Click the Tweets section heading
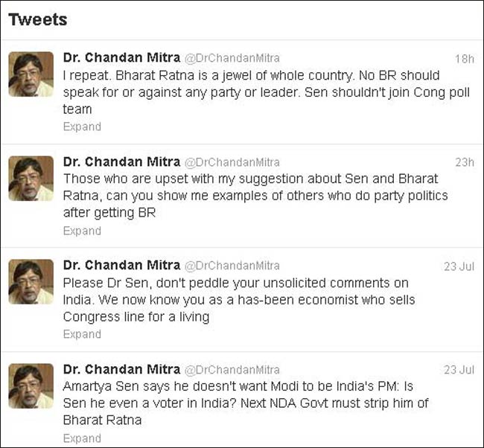 pyautogui.click(x=38, y=20)
